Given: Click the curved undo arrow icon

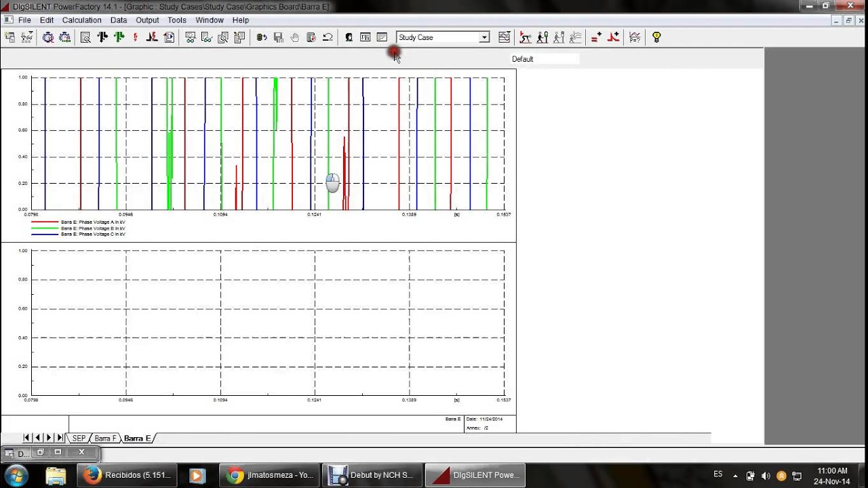Looking at the screenshot, I should click(x=328, y=37).
